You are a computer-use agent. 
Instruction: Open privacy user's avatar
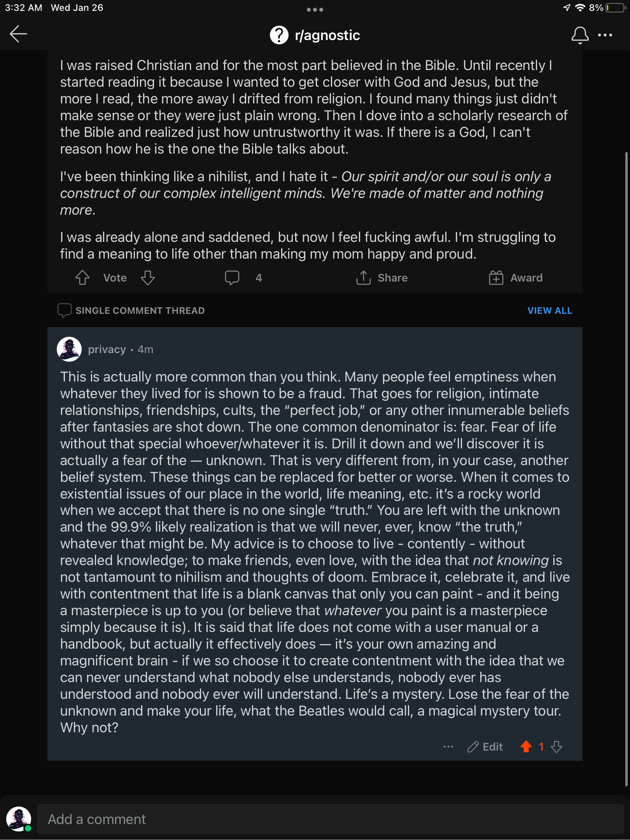(69, 349)
